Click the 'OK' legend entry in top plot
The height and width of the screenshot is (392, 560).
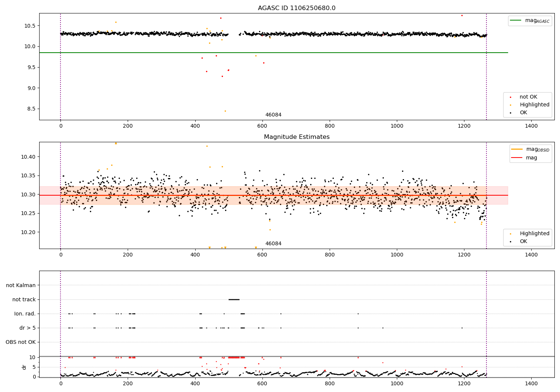tap(519, 113)
